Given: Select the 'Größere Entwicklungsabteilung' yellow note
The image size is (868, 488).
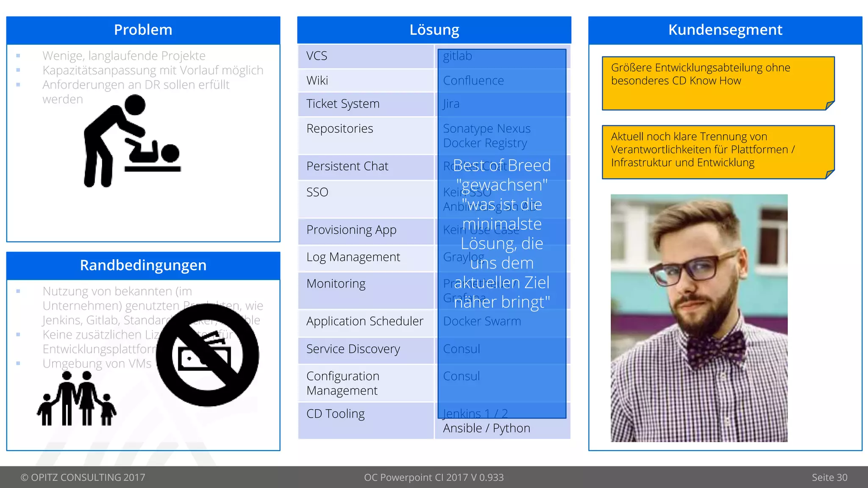Looking at the screenshot, I should click(x=718, y=83).
